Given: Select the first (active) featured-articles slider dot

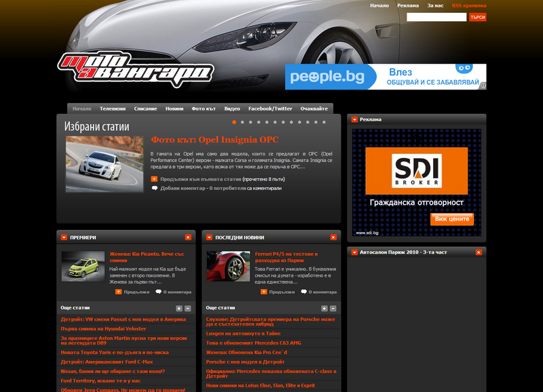Looking at the screenshot, I should click(x=234, y=122).
